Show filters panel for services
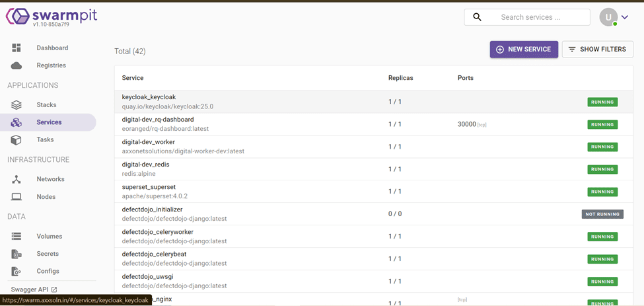The image size is (644, 306). point(597,50)
